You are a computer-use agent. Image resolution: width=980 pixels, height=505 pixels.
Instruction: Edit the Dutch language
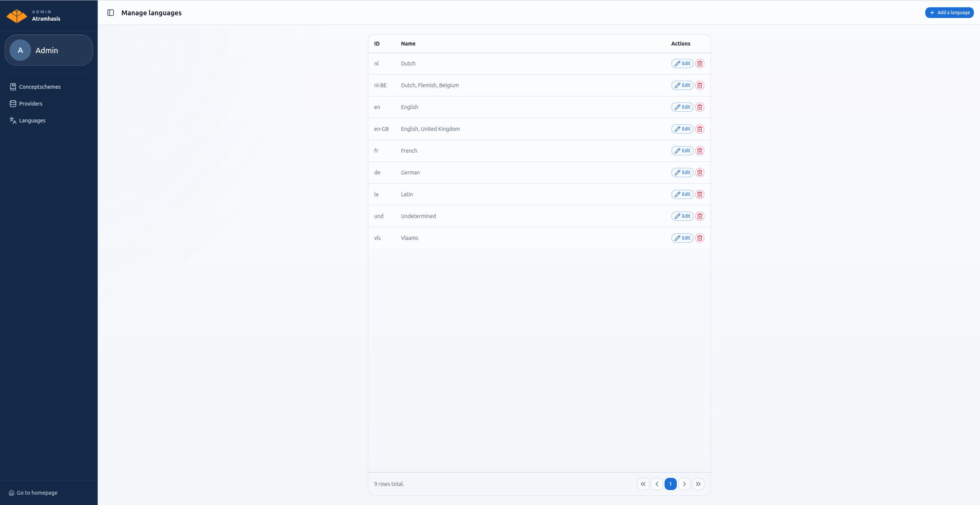pyautogui.click(x=682, y=64)
